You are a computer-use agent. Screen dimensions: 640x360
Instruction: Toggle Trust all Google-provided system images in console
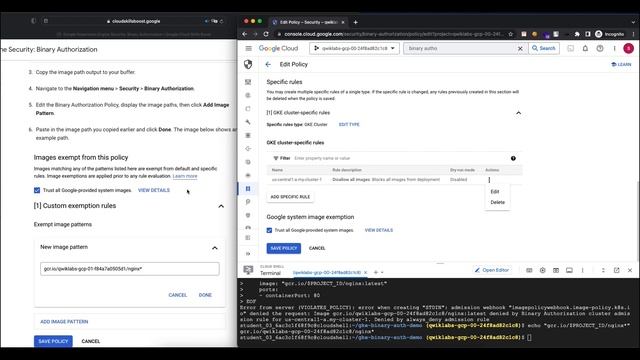(x=269, y=230)
